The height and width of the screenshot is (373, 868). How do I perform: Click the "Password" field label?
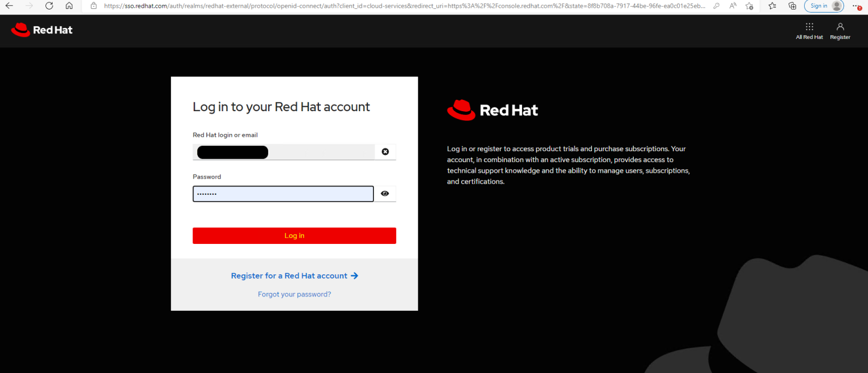[207, 177]
